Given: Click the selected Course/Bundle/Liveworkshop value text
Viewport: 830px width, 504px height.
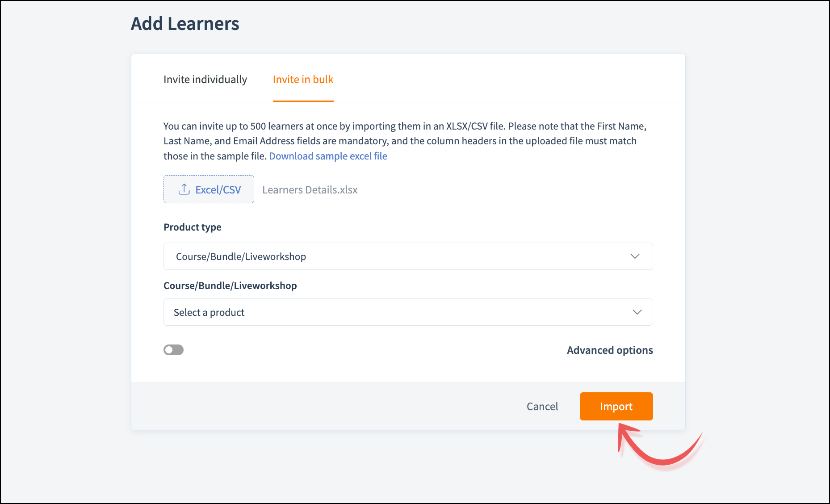Looking at the screenshot, I should coord(241,256).
